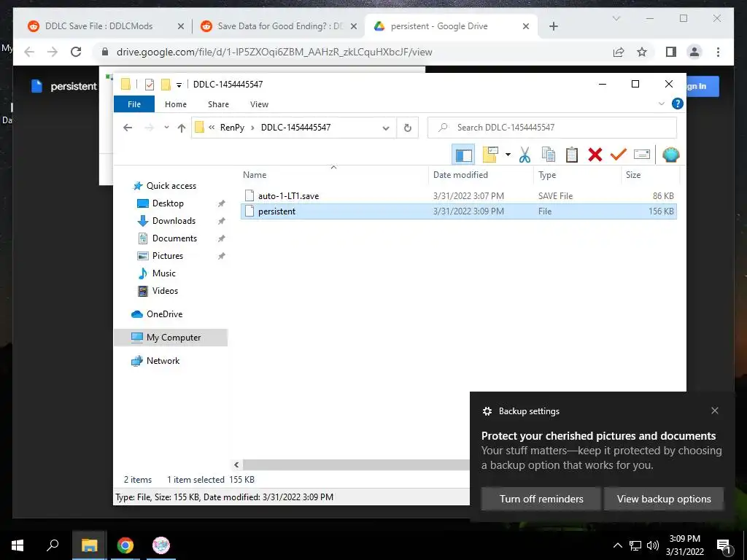This screenshot has height=560, width=747.
Task: Open Downloads in navigation pane
Action: (x=174, y=221)
